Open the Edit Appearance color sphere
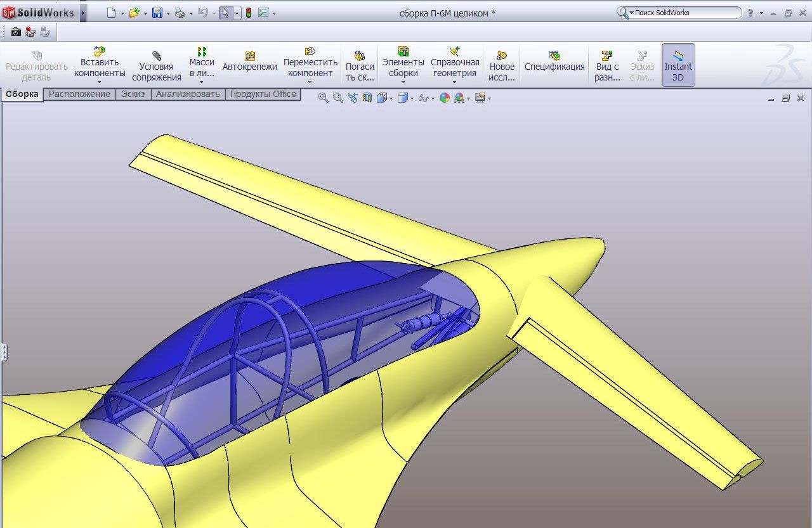The width and height of the screenshot is (812, 528). click(444, 98)
